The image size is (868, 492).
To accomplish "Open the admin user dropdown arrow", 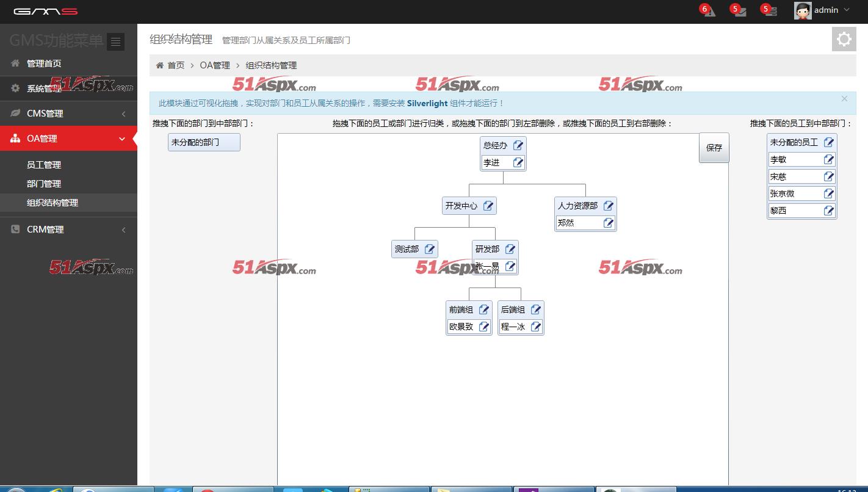I will [x=846, y=10].
